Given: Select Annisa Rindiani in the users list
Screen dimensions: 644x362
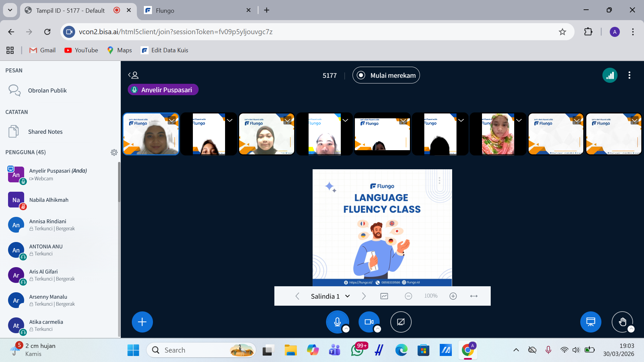Looking at the screenshot, I should [x=60, y=225].
